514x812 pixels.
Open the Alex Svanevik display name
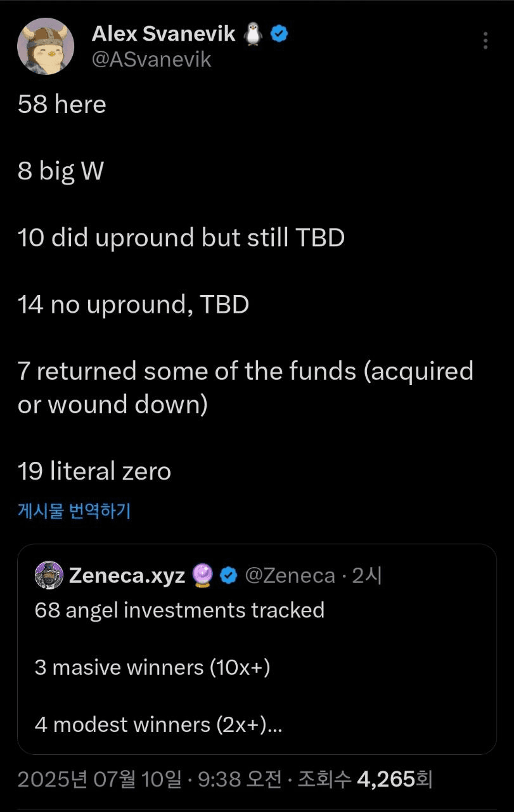pos(164,34)
